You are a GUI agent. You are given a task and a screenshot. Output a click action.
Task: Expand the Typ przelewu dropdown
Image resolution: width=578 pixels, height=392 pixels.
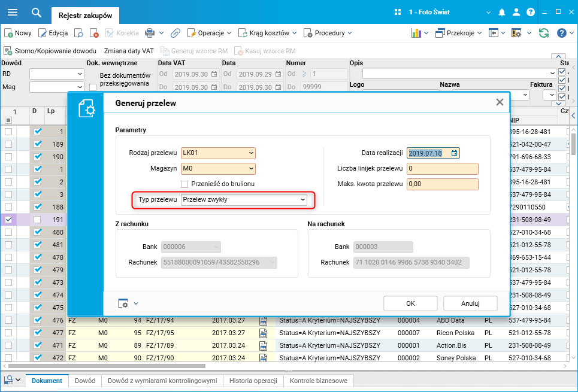(x=302, y=199)
